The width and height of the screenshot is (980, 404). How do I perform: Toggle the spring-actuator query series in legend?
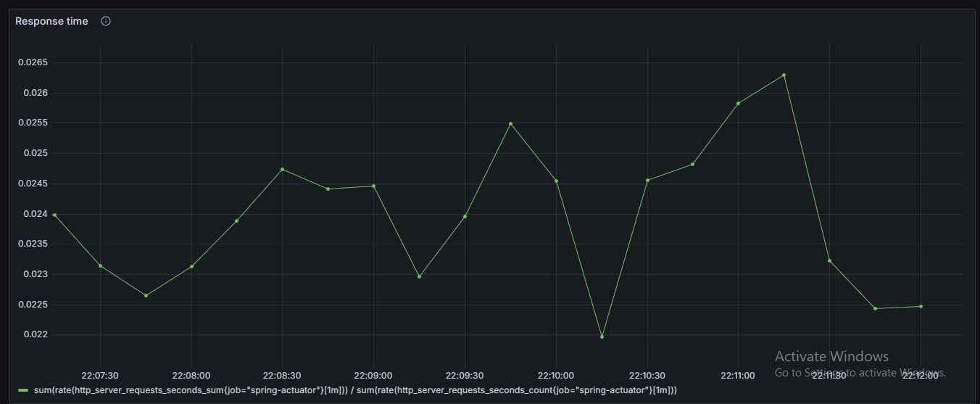click(x=355, y=390)
